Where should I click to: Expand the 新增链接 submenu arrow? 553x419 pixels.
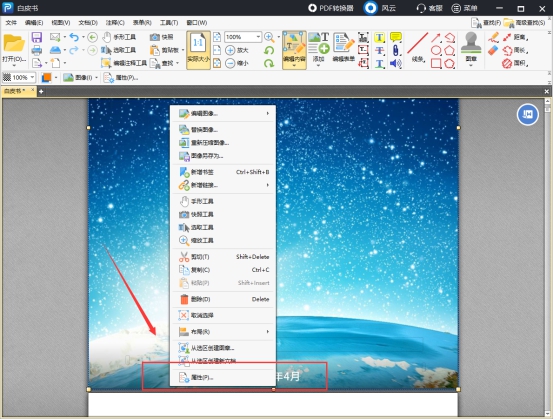(x=268, y=185)
